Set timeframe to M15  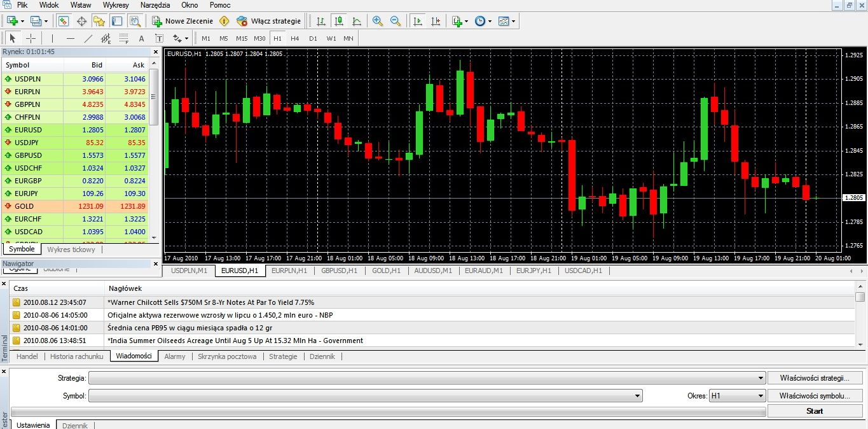tap(242, 38)
